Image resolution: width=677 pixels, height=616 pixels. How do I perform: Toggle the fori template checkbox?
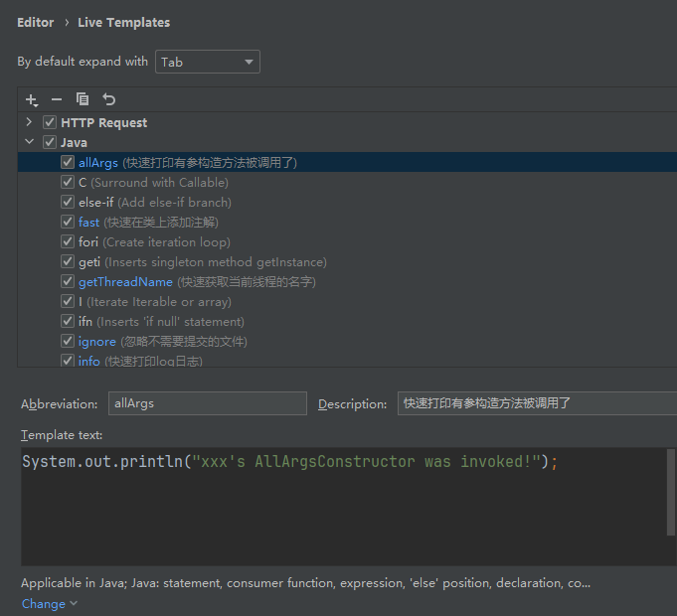tap(68, 241)
